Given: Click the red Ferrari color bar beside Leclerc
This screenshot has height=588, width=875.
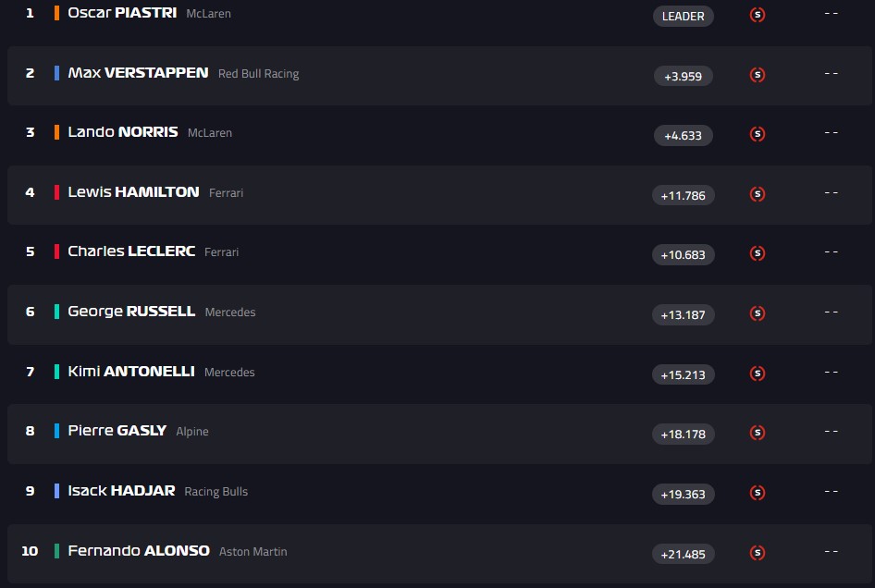Looking at the screenshot, I should click(x=57, y=251).
